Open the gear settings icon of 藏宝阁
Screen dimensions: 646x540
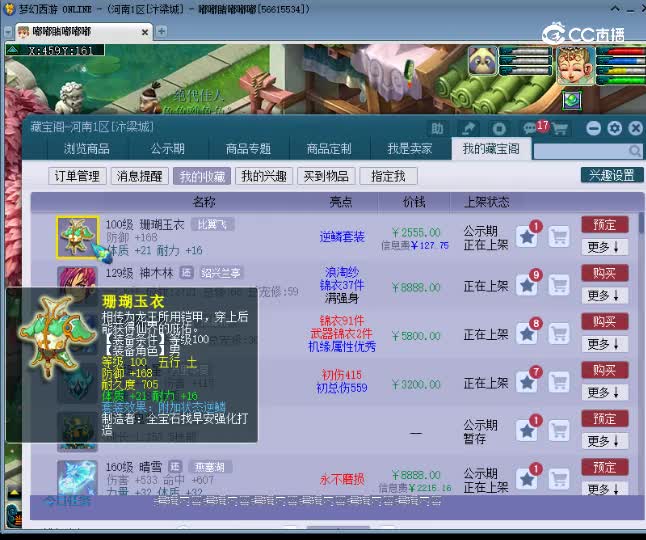[615, 129]
